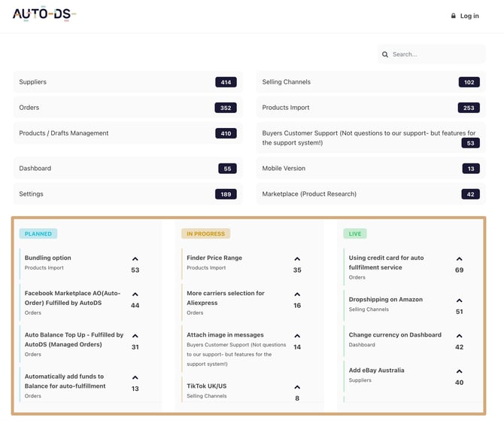The image size is (504, 424).
Task: Upvote Automatically add funds to Balance idea
Action: [135, 377]
